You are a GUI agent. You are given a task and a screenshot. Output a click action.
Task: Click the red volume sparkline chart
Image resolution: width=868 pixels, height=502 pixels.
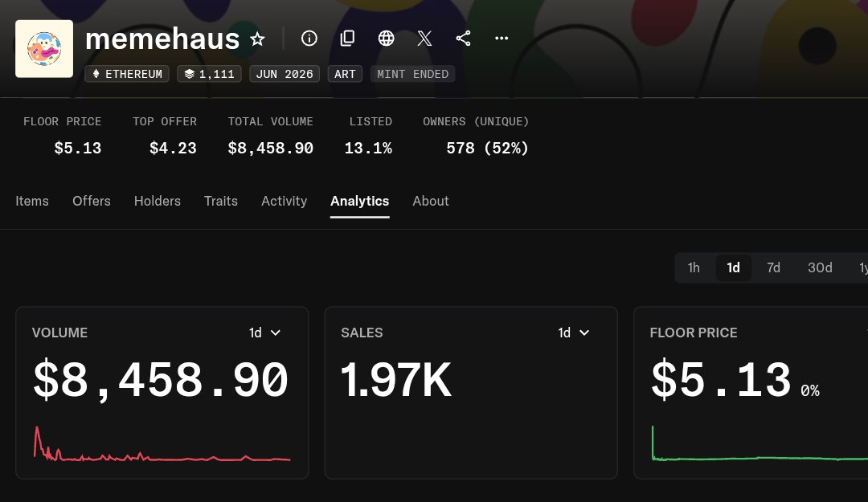162,444
